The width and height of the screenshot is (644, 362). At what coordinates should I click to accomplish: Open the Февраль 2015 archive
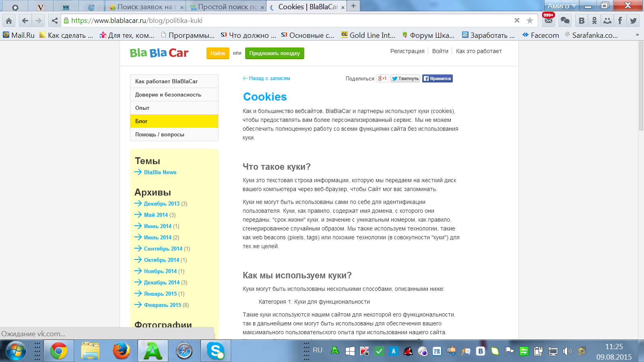pos(163,305)
